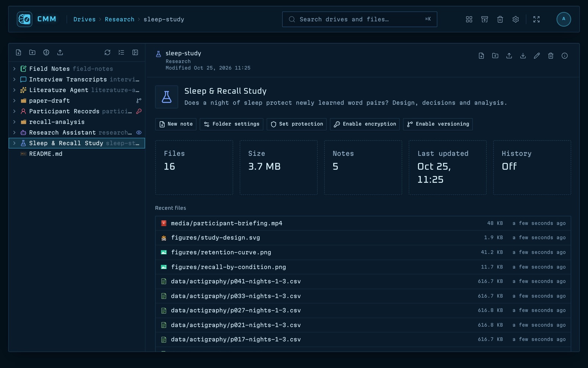Click the new file icon in the sidebar toolbar
588x368 pixels.
18,53
